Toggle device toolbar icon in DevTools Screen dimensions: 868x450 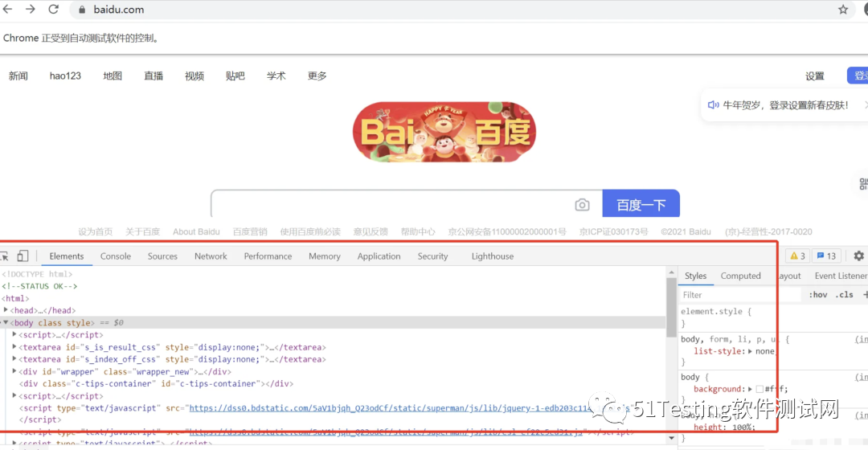tap(23, 256)
